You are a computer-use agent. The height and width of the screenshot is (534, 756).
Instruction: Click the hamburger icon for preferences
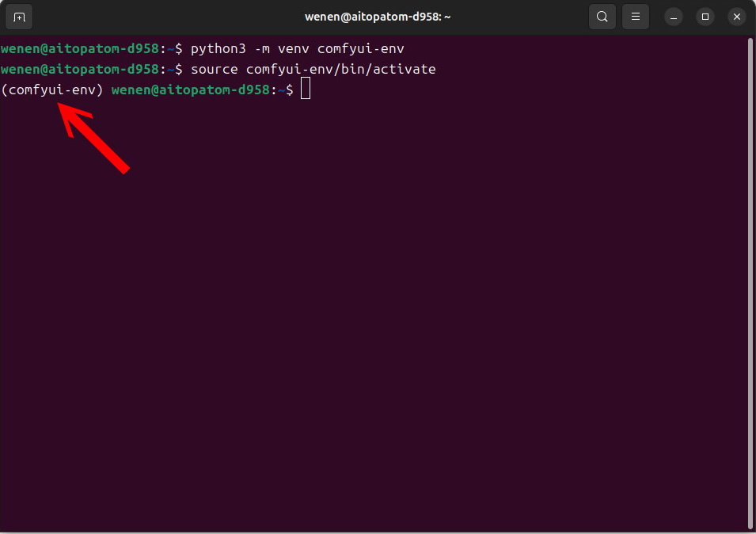pos(635,16)
